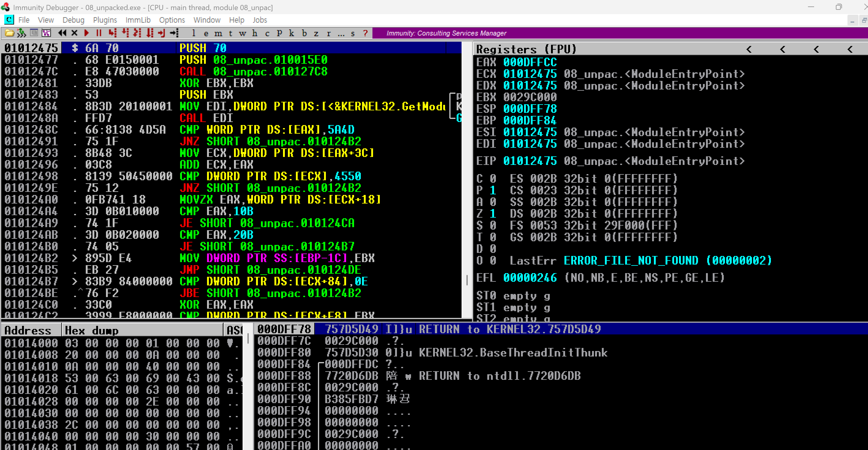
Task: Show memory map via 'm' button
Action: click(x=218, y=33)
